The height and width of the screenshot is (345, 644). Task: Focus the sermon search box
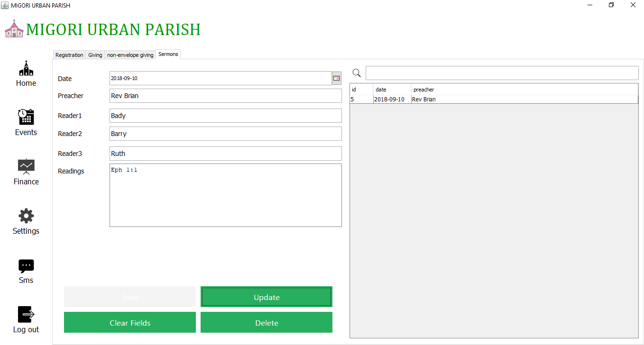click(x=502, y=73)
